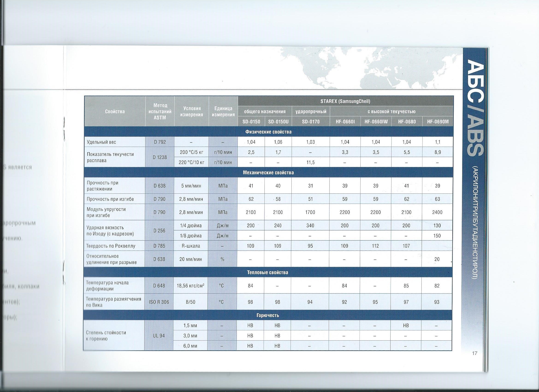The width and height of the screenshot is (539, 392).
Task: Click the 'Метод испытаний ASTM' column header
Action: point(160,111)
